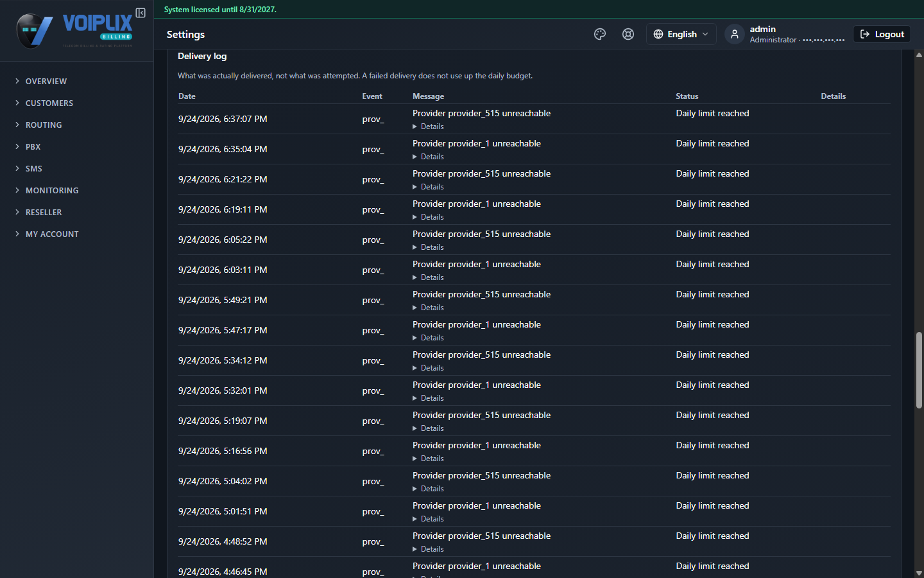Click the scrollbar up arrow
This screenshot has width=924, height=578.
(919, 55)
